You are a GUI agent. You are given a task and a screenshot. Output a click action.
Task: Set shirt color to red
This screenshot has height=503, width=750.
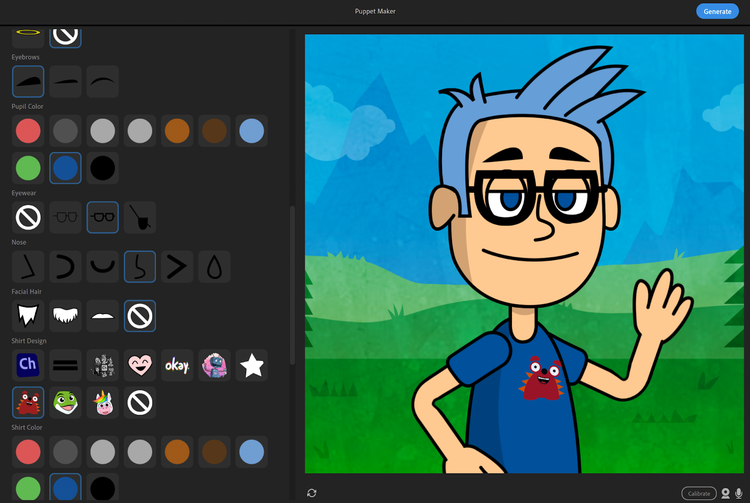click(x=28, y=451)
